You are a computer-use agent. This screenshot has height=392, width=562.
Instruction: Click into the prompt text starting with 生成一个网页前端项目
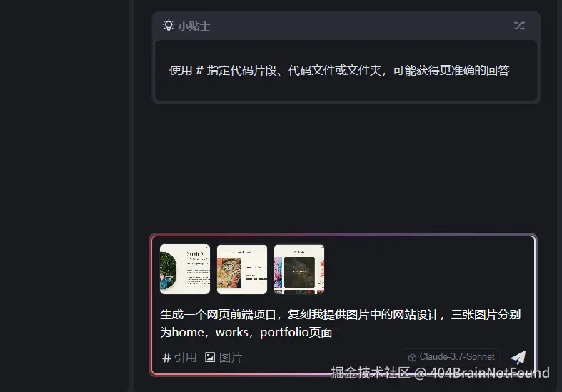[x=340, y=315]
